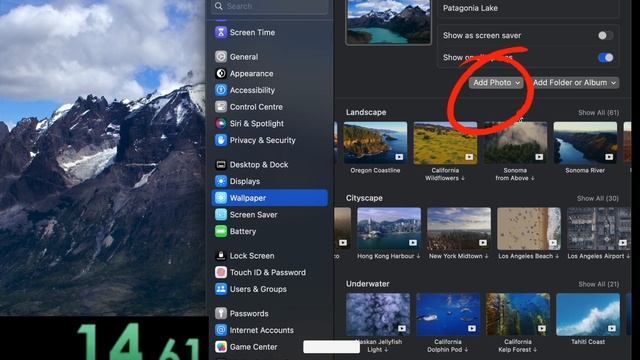
Task: Click the Search field
Action: (x=269, y=7)
